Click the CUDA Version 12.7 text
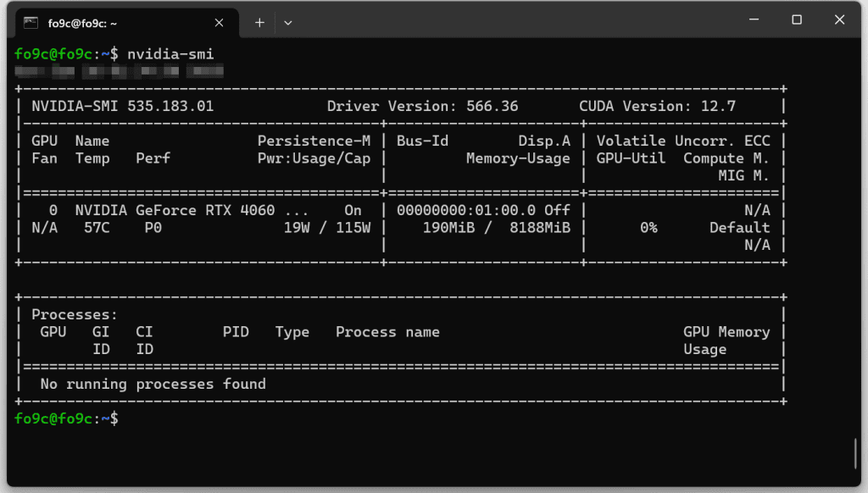Viewport: 868px width, 493px height. tap(657, 106)
